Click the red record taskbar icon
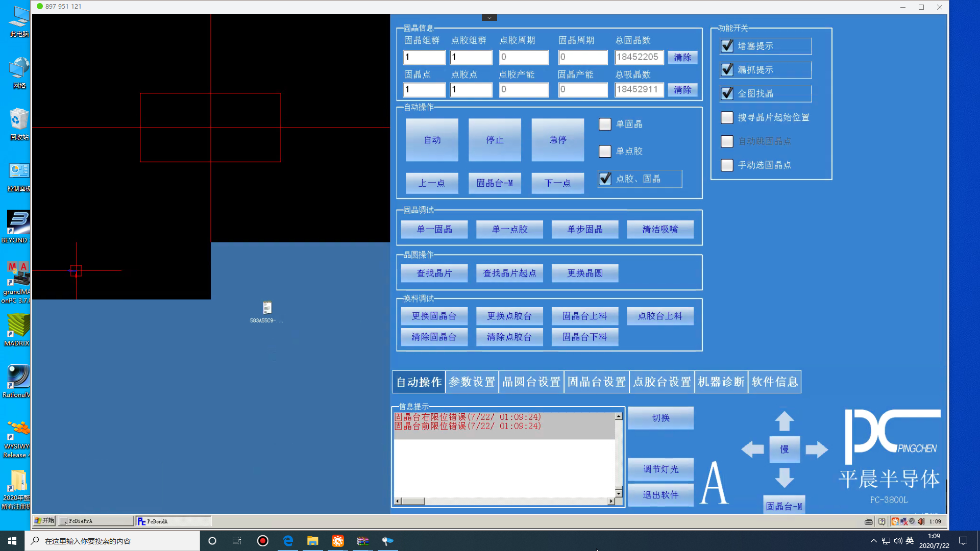Viewport: 980px width, 551px height. pyautogui.click(x=263, y=541)
